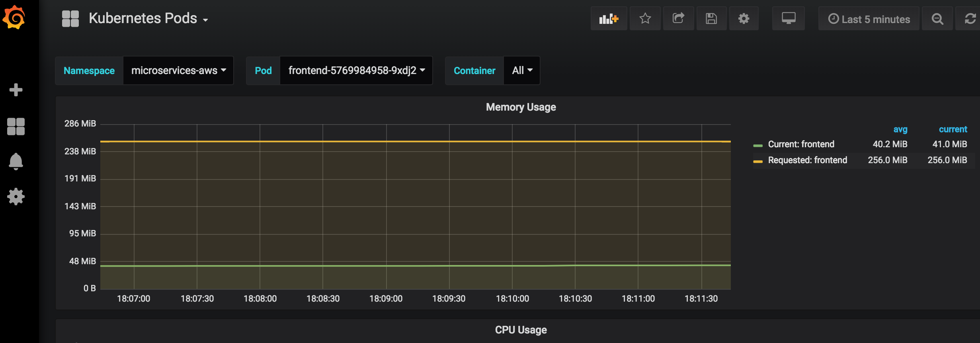This screenshot has width=980, height=343.
Task: Open the Namespace microservices-aws dropdown
Action: (178, 70)
